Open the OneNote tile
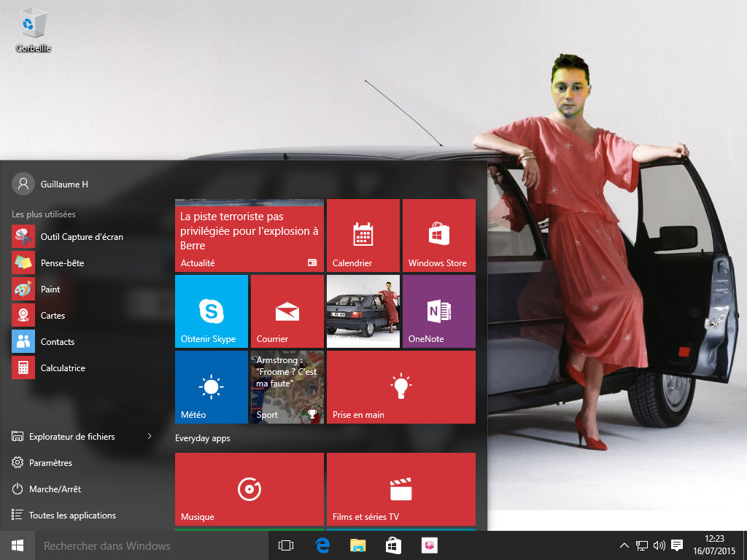 439,311
